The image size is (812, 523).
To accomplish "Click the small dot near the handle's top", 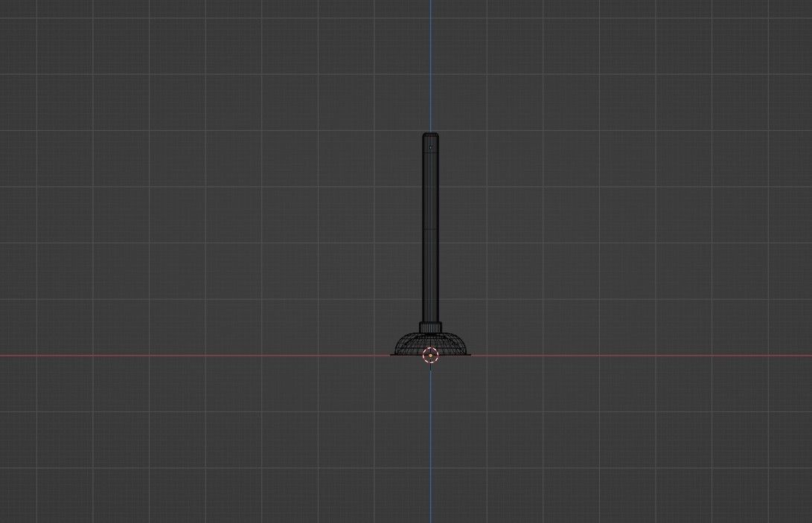I will (x=431, y=147).
